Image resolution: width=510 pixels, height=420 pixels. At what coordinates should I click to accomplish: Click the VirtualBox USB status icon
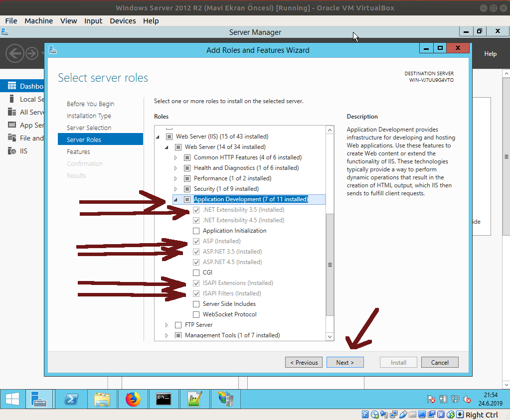pyautogui.click(x=403, y=415)
